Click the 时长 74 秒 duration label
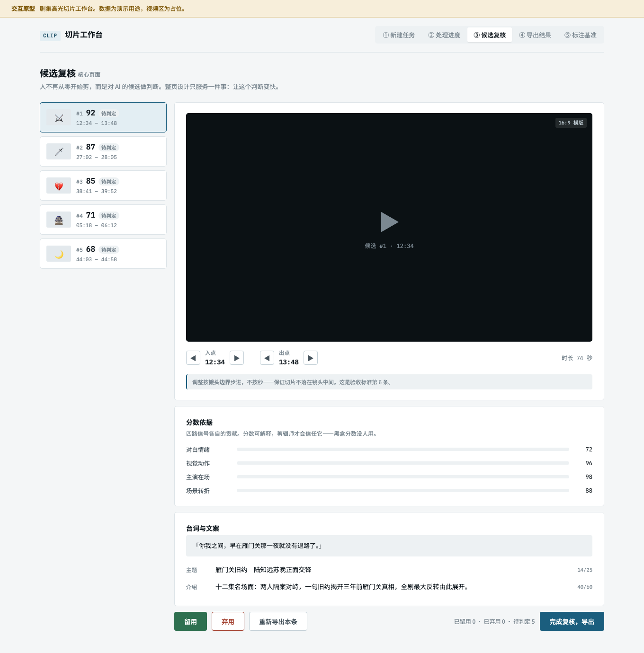The image size is (644, 653). click(577, 358)
